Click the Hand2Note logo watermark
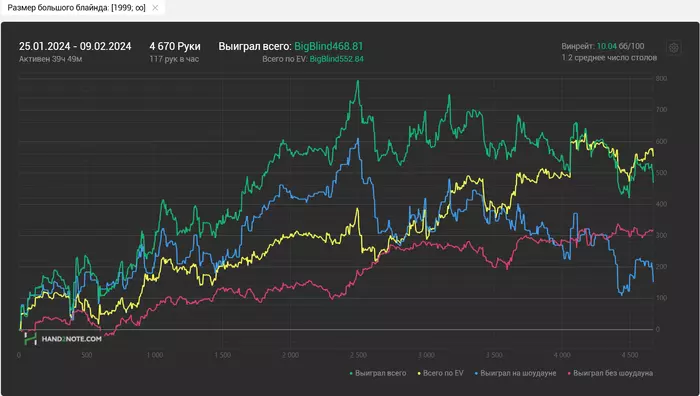 (x=62, y=338)
